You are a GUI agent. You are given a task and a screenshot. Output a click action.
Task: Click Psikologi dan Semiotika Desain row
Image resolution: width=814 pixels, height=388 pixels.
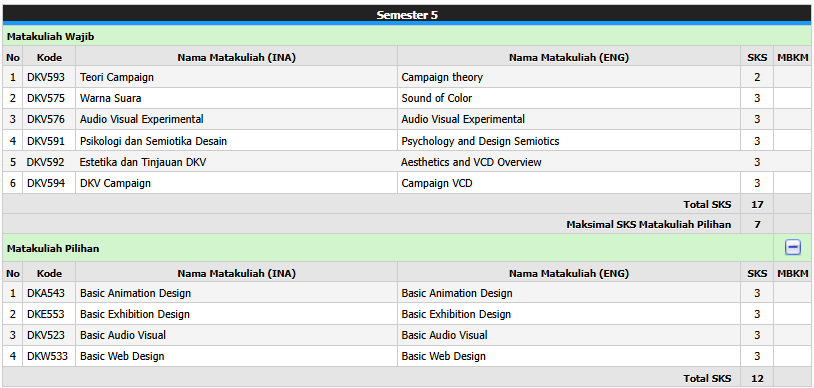click(x=407, y=141)
